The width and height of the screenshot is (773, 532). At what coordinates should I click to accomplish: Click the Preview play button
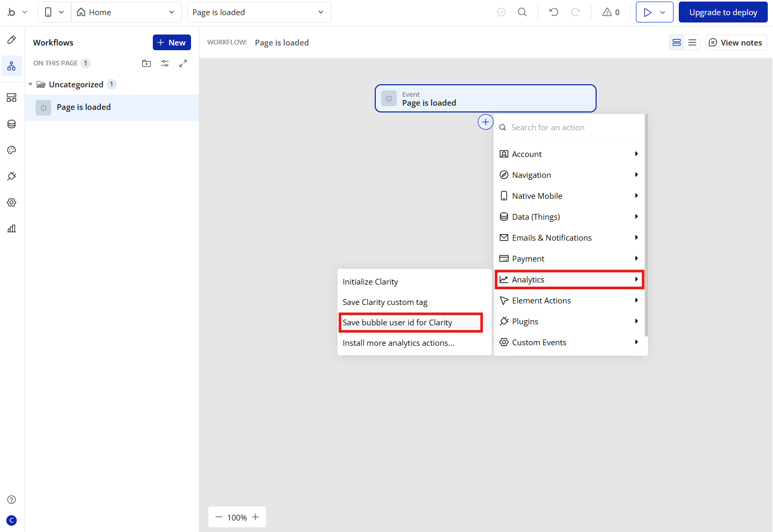tap(647, 12)
